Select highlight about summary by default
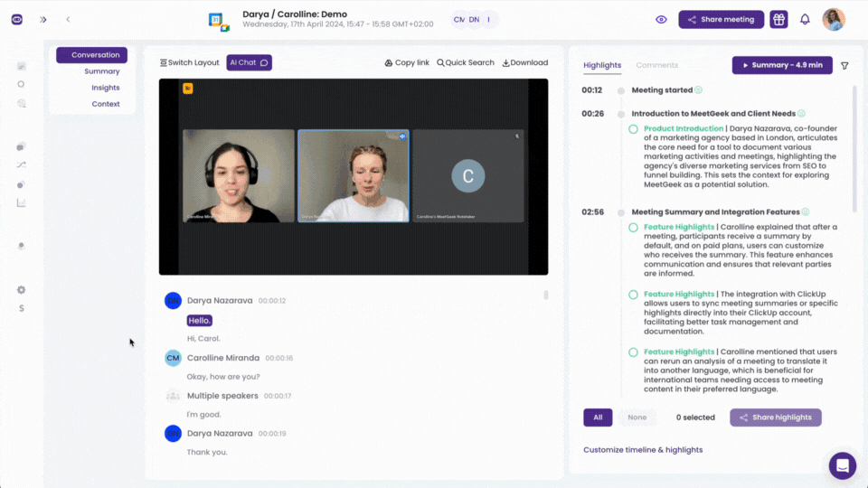This screenshot has height=488, width=868. tap(633, 228)
